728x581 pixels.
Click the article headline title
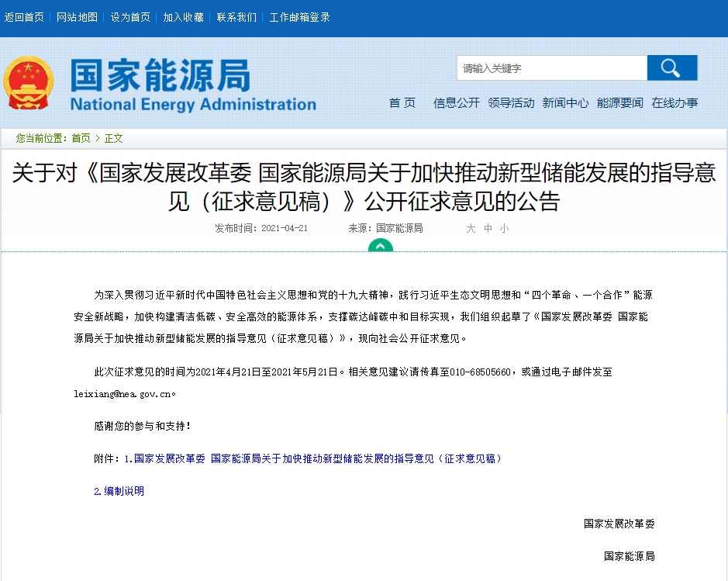tap(364, 187)
